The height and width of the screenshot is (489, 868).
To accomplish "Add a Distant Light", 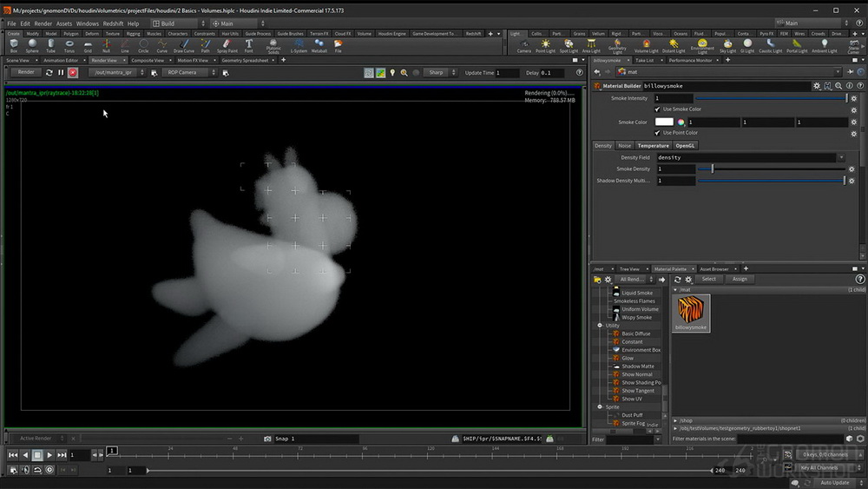I will [674, 46].
